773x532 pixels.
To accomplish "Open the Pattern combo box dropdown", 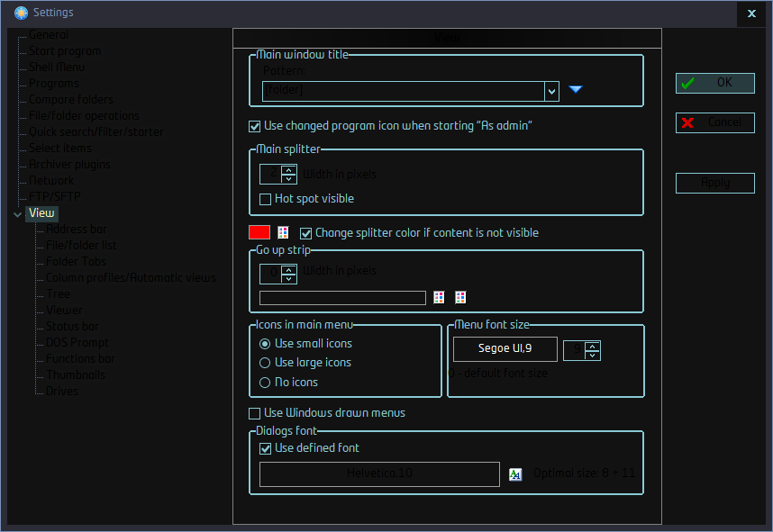I will (x=551, y=90).
